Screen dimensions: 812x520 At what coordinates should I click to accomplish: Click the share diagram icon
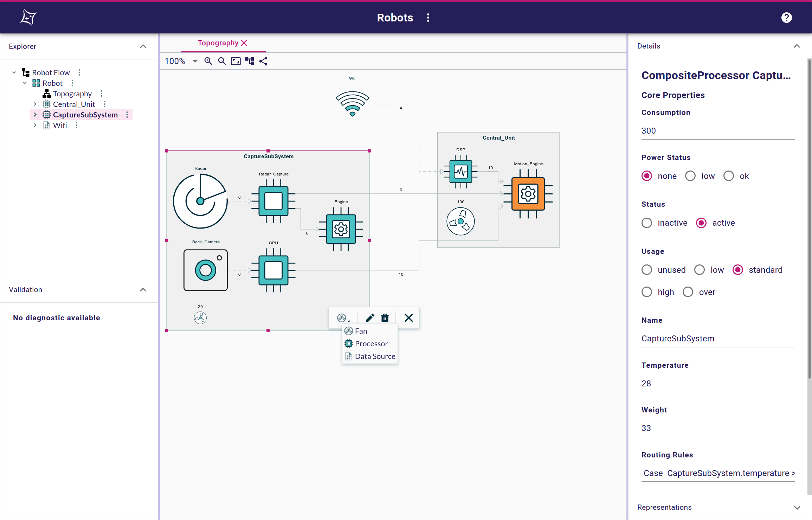[263, 61]
